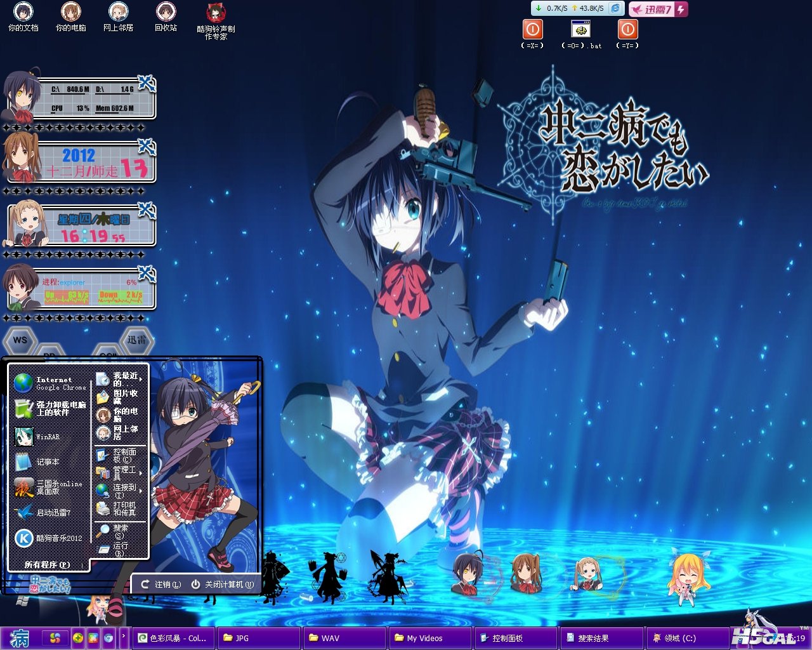This screenshot has width=812, height=650.
Task: Open Internet Google Chrome from Start menu
Action: coord(51,383)
